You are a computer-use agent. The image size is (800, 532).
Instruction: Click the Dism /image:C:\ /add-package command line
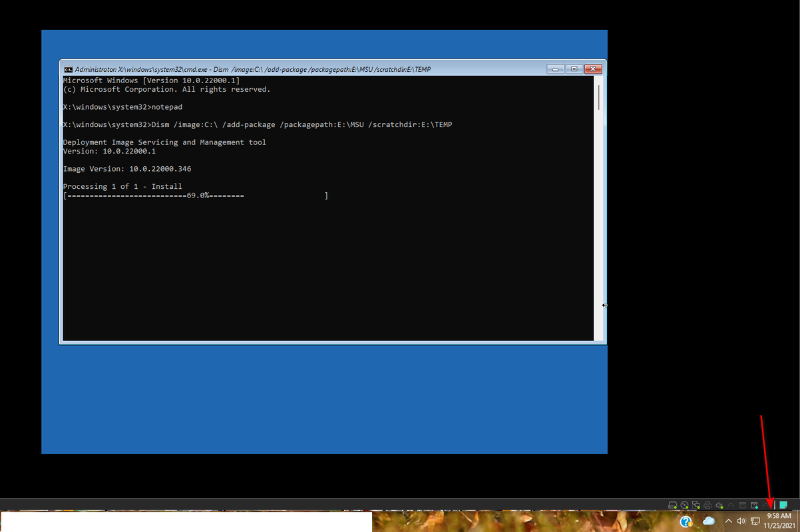click(258, 124)
